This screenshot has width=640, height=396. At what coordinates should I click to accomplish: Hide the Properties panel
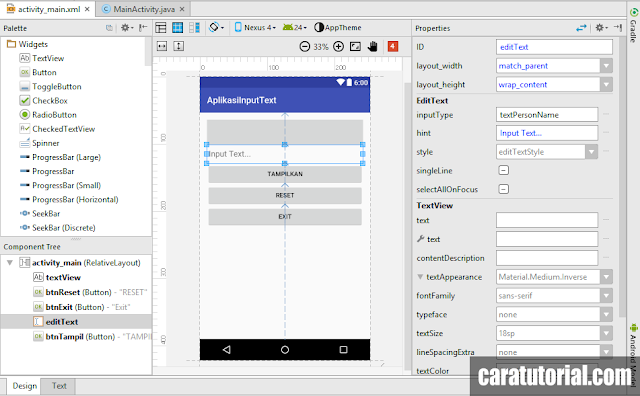pyautogui.click(x=618, y=28)
